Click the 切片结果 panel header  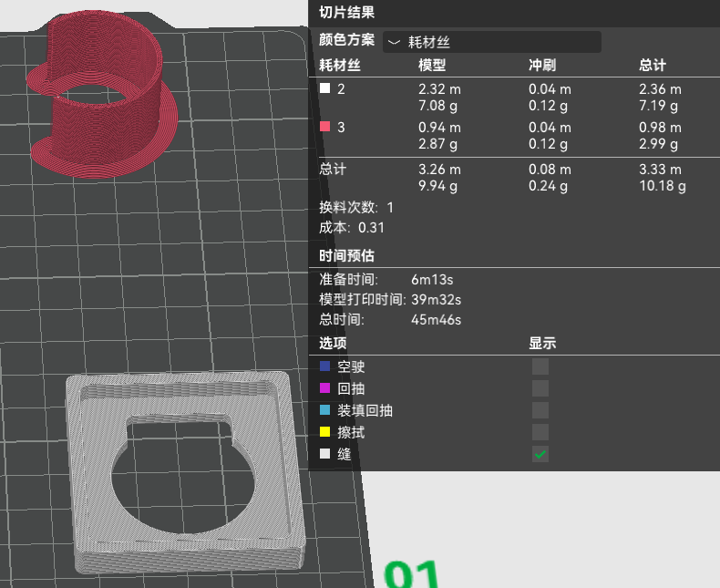(x=346, y=13)
